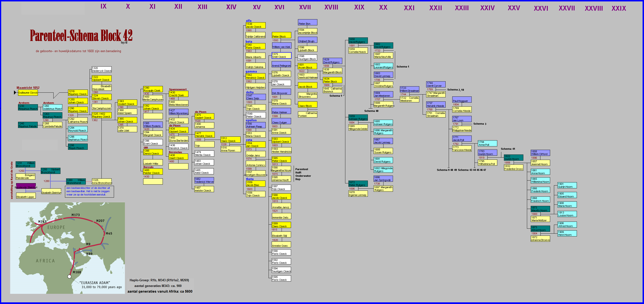Click the Parenteel-Schema Block 42 title
The image size is (644, 304).
81,36
